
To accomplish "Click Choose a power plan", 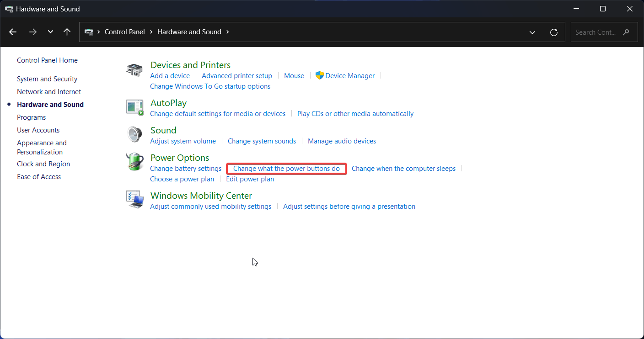I will click(x=182, y=179).
